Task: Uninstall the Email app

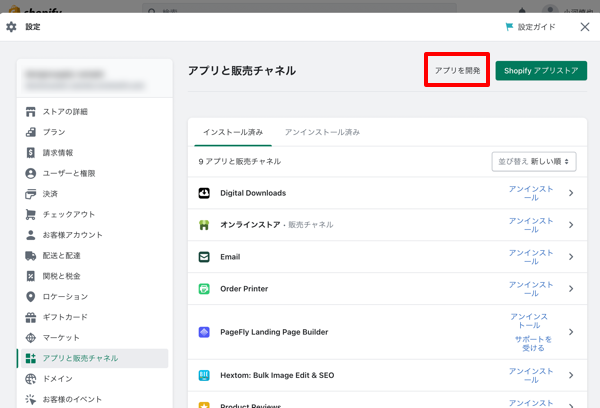Action: tap(531, 257)
